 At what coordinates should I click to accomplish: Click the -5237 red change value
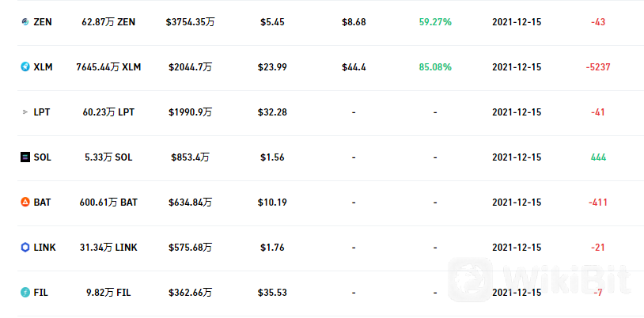598,67
